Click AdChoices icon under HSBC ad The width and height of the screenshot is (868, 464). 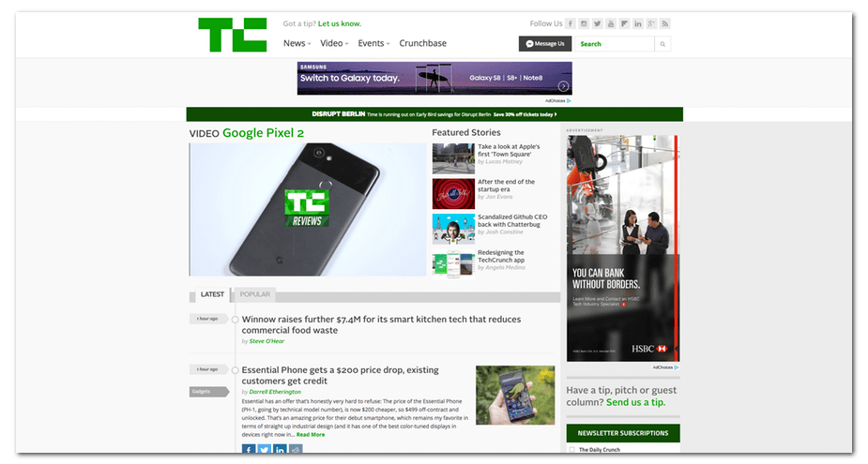pos(677,367)
